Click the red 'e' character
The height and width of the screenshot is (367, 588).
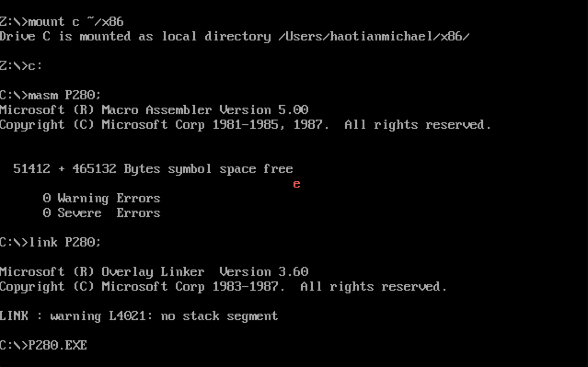click(296, 184)
